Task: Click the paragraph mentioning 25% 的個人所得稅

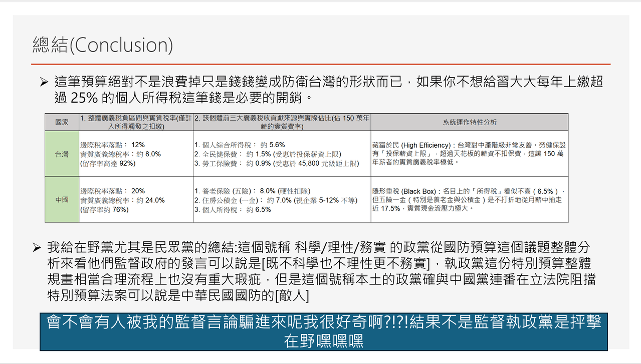Action: [x=328, y=89]
